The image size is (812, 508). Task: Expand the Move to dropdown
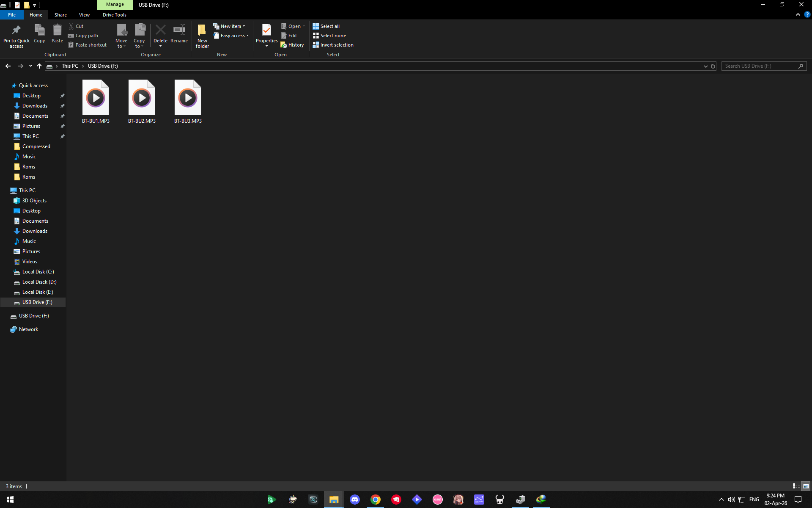click(x=121, y=36)
